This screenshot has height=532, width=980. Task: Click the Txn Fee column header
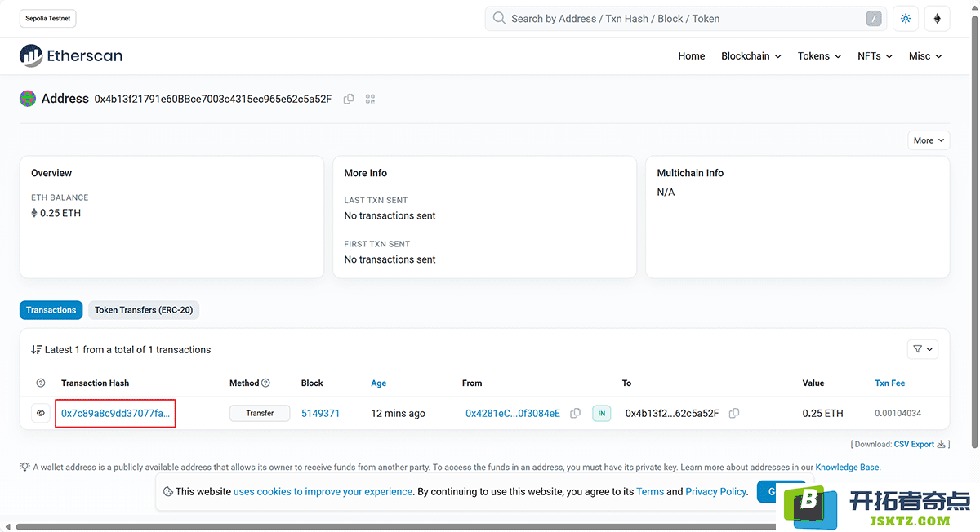coord(890,383)
